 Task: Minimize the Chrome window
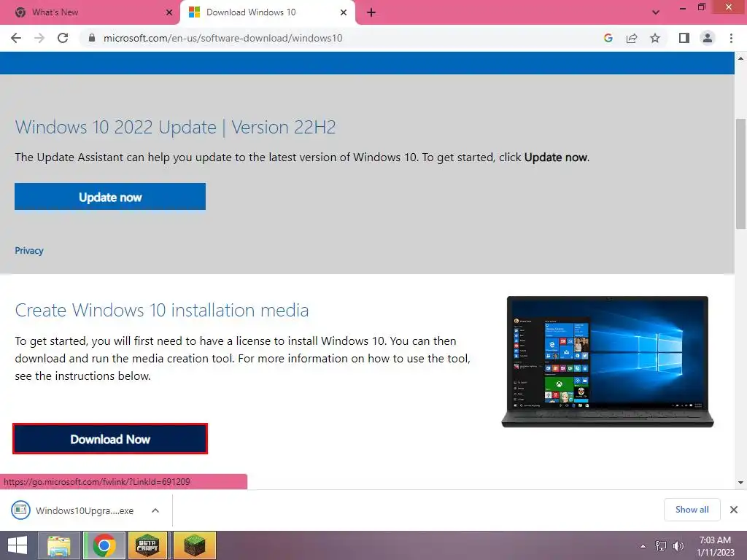point(682,7)
